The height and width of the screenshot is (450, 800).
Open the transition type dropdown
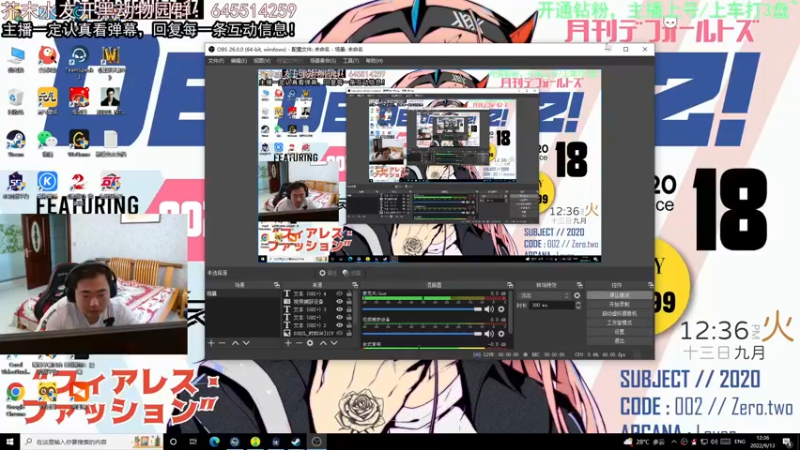pos(543,295)
